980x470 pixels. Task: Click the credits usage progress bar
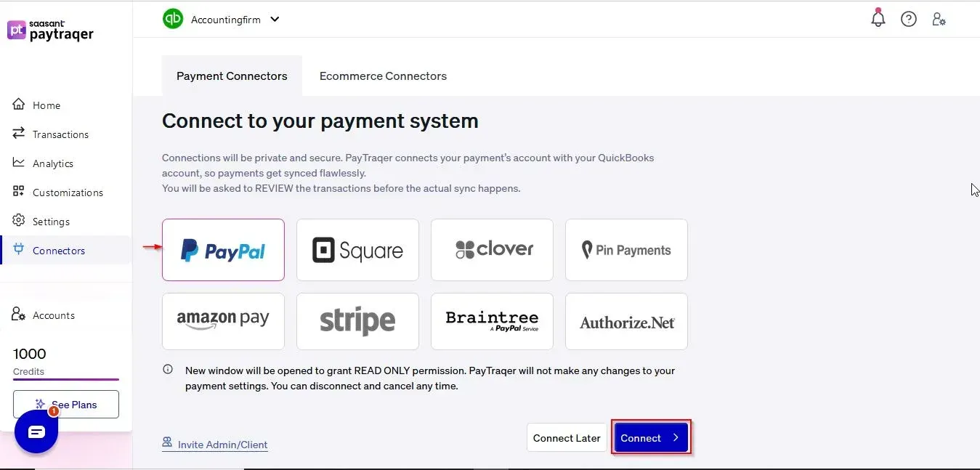click(x=66, y=379)
